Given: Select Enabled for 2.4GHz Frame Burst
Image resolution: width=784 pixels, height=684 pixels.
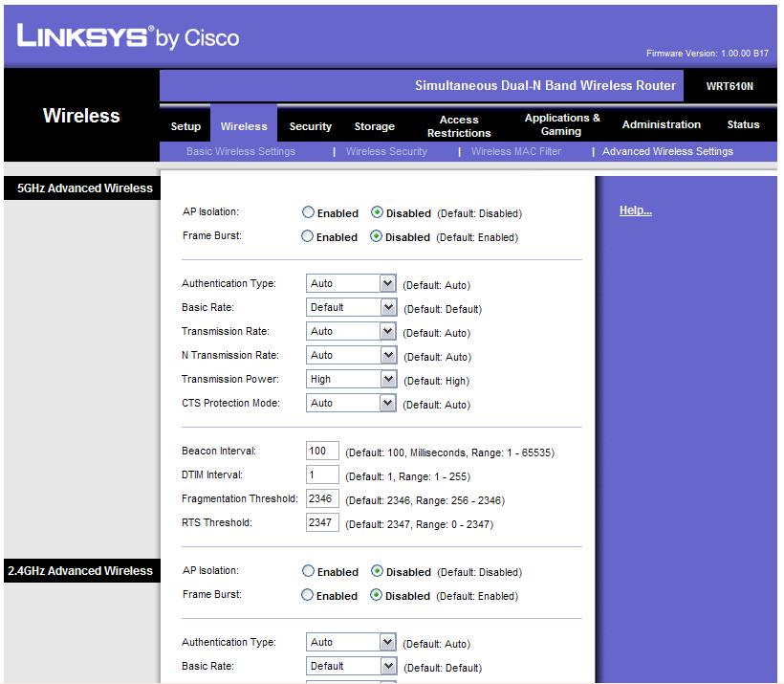Looking at the screenshot, I should (307, 595).
